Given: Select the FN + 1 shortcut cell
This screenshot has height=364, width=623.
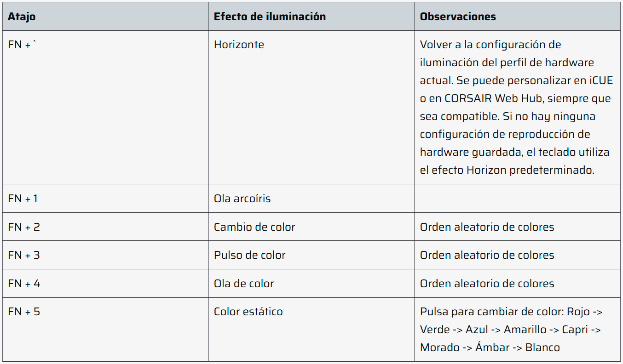Looking at the screenshot, I should click(x=105, y=199).
